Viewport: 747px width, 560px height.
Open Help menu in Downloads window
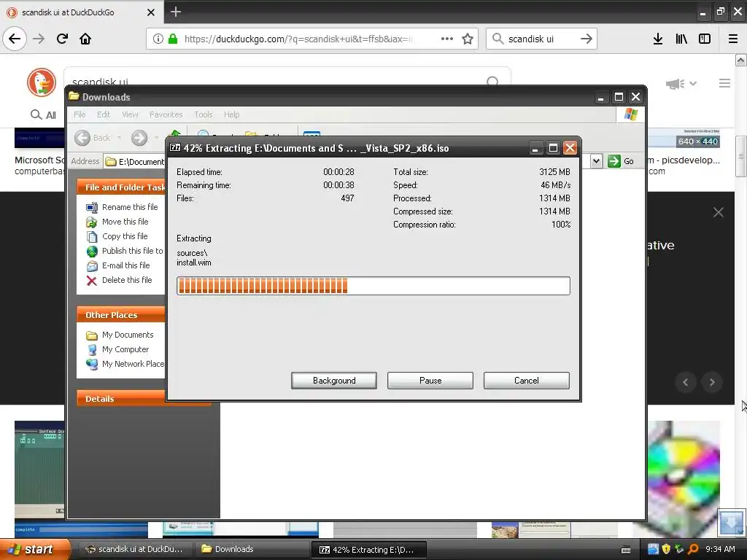[x=231, y=114]
